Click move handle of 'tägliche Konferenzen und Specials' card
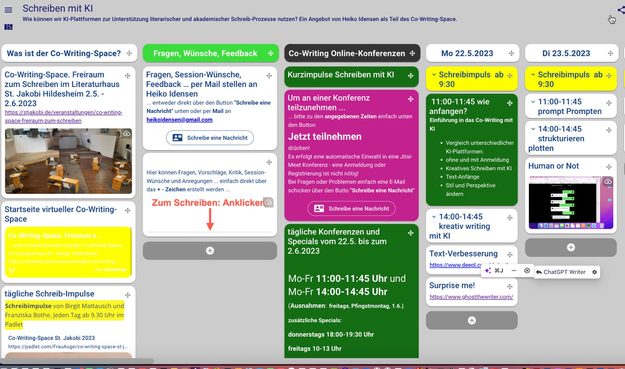The image size is (625, 369). click(411, 233)
